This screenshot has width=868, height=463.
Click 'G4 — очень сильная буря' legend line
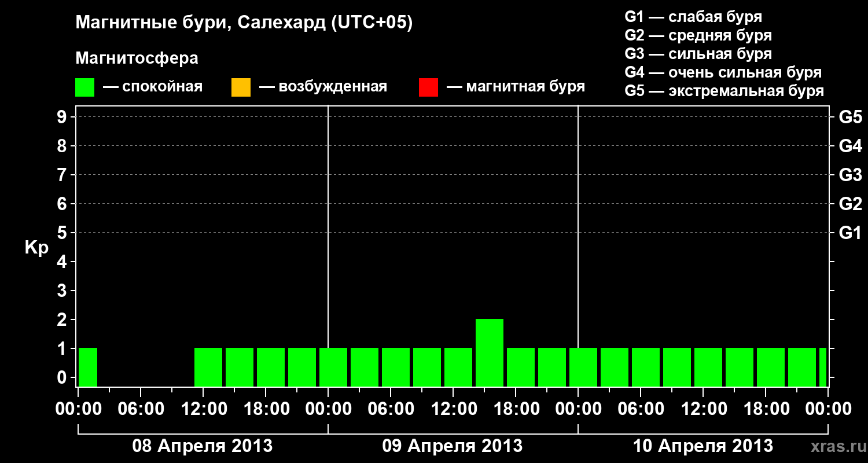(723, 72)
